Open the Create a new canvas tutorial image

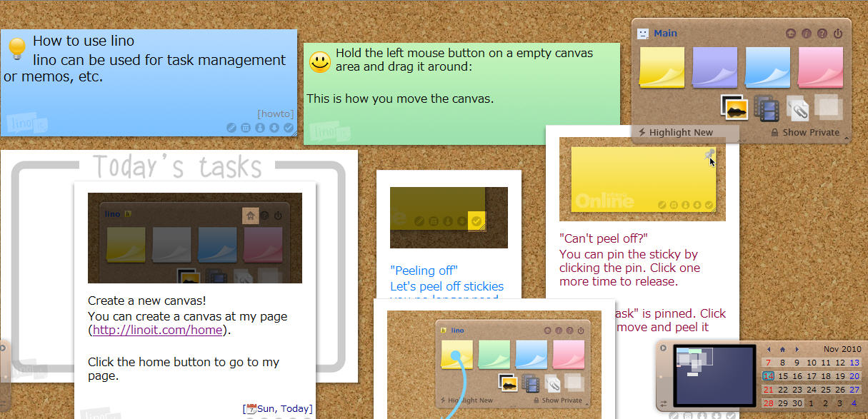click(195, 238)
